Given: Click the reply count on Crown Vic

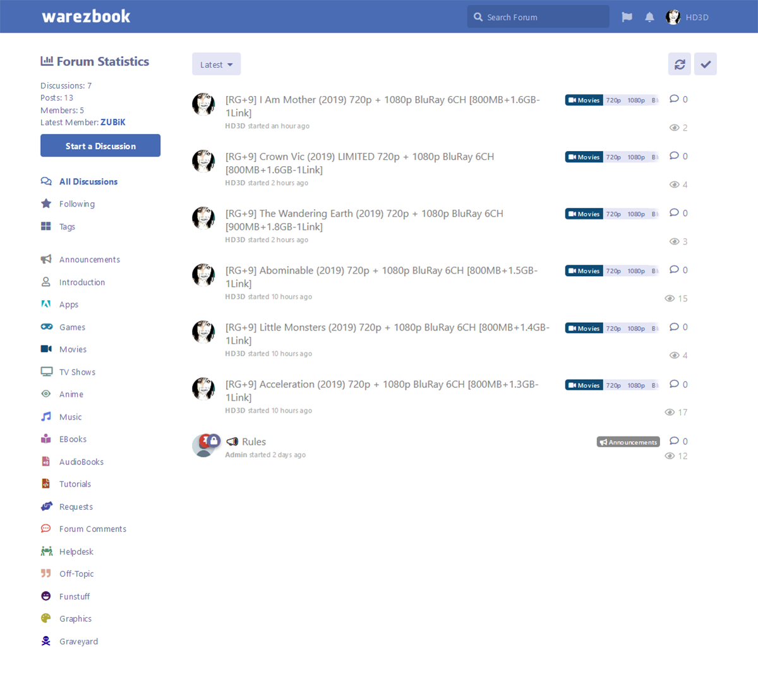Looking at the screenshot, I should (x=679, y=156).
